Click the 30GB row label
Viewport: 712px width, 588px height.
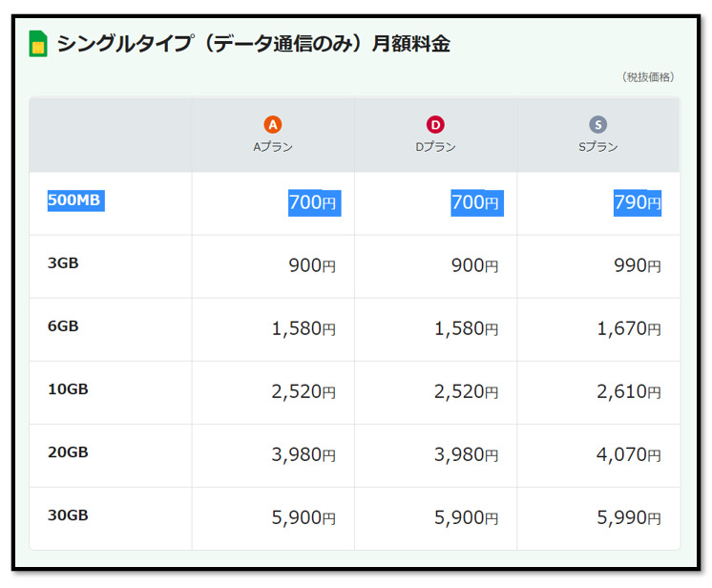pyautogui.click(x=68, y=515)
